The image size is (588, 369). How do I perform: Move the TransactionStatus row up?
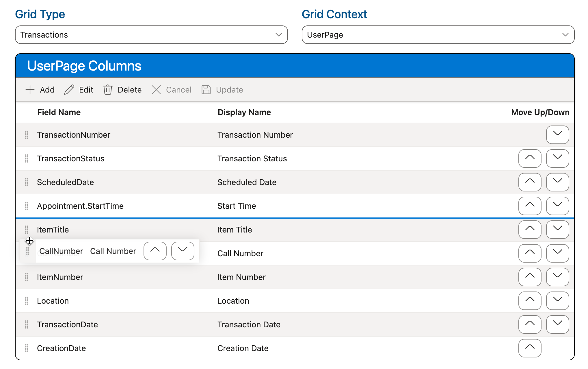529,158
